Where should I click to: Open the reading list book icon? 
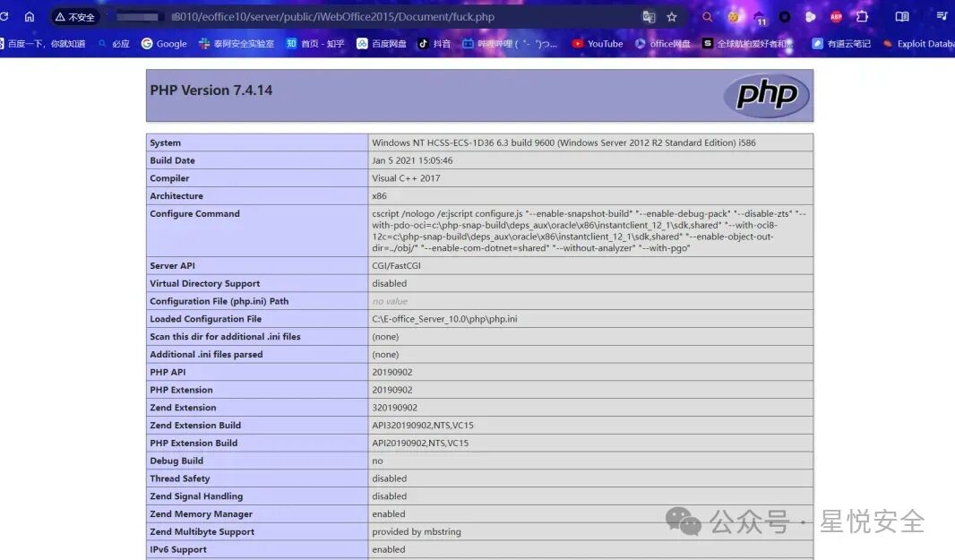902,17
